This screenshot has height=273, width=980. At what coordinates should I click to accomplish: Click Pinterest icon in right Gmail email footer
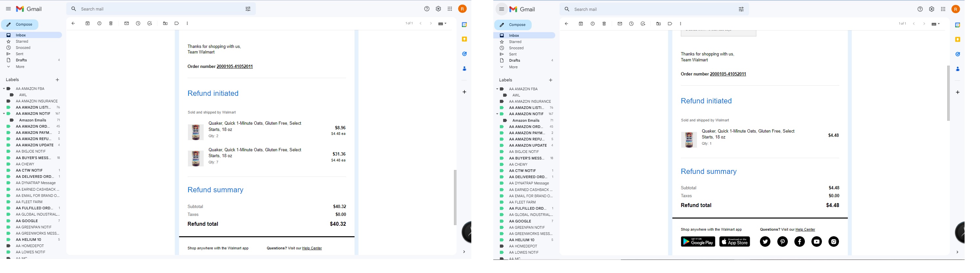(783, 242)
